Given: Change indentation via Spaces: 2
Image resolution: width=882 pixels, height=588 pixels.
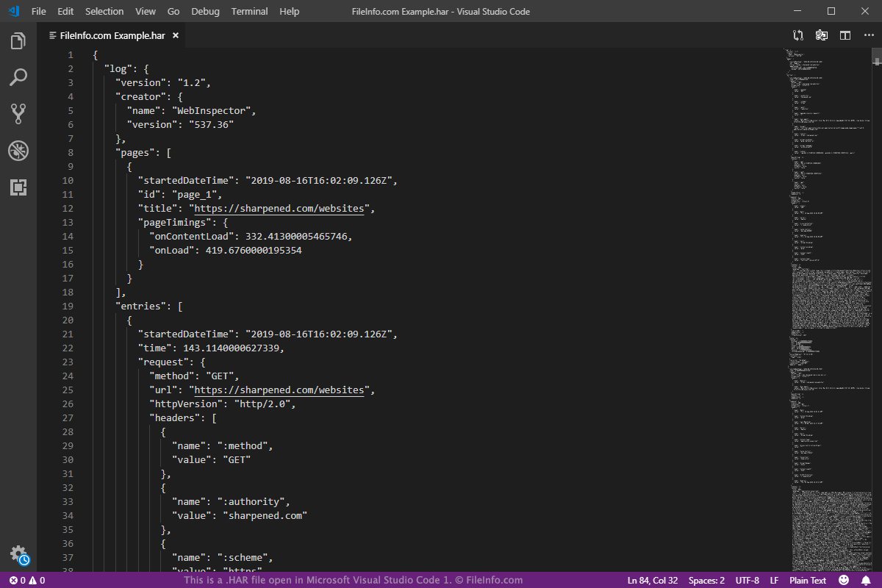Looking at the screenshot, I should pyautogui.click(x=706, y=581).
